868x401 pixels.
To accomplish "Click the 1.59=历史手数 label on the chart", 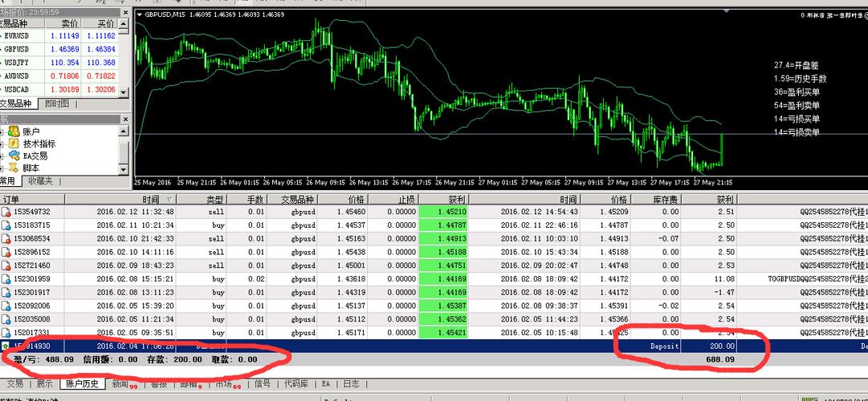I will (x=800, y=79).
